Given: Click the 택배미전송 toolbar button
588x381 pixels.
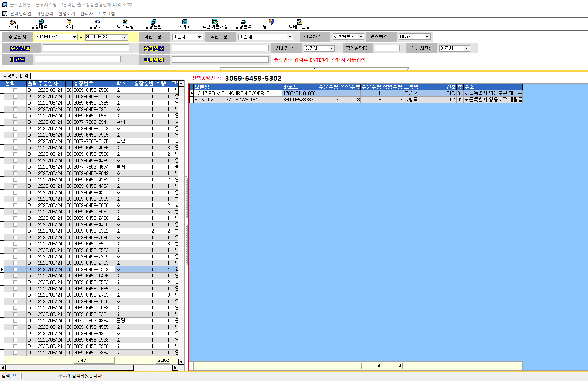Looking at the screenshot, I should (x=299, y=24).
